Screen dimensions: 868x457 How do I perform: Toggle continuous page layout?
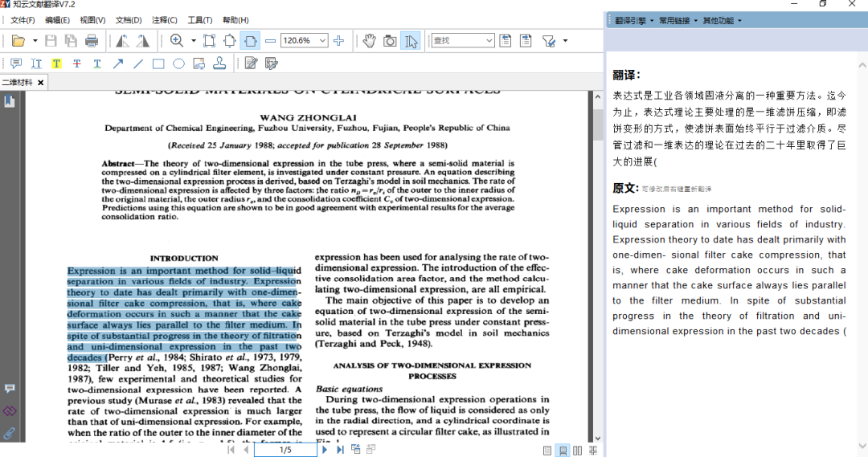pos(563,451)
